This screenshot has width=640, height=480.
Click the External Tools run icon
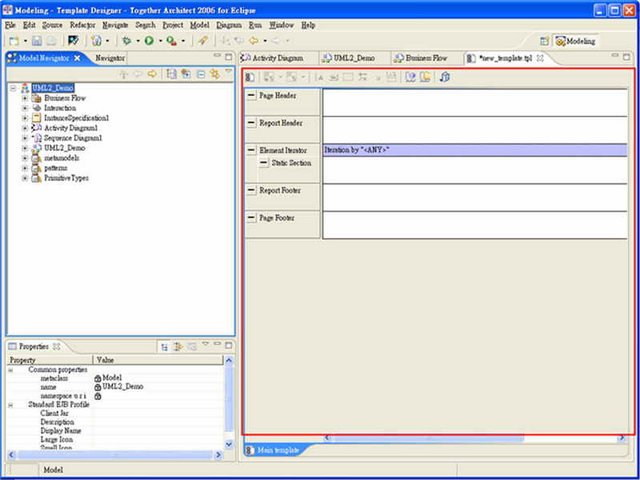click(x=171, y=40)
